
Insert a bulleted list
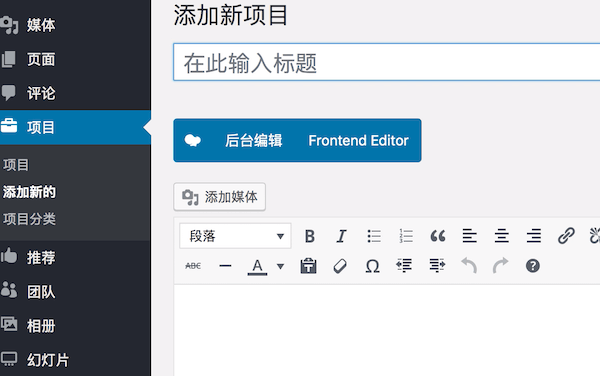(x=373, y=236)
